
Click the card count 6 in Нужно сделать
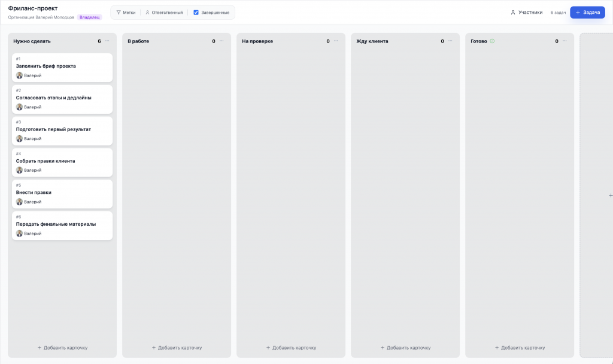click(x=99, y=41)
